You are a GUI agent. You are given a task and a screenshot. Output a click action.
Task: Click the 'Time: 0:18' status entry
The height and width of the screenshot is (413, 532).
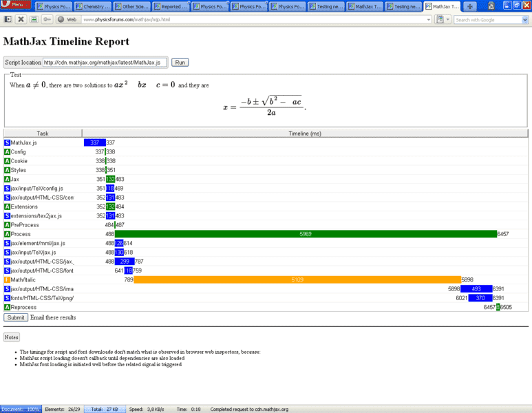pos(189,410)
